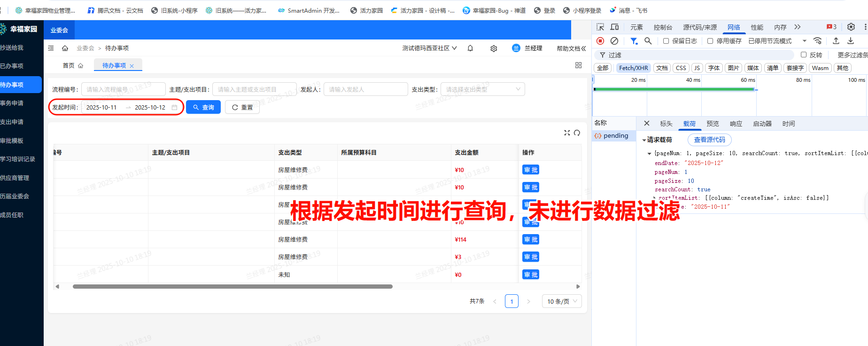Open the 元素 DevTools tab
This screenshot has height=346, width=868.
tap(636, 27)
